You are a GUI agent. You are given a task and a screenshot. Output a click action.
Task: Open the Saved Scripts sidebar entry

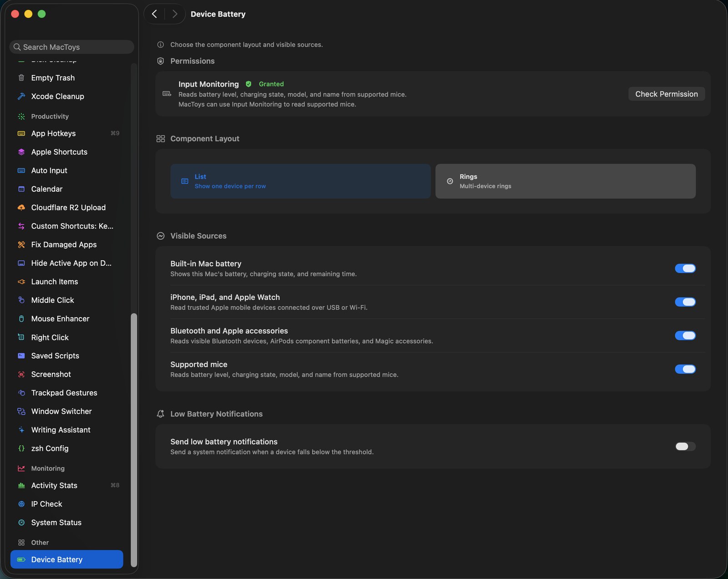66,356
